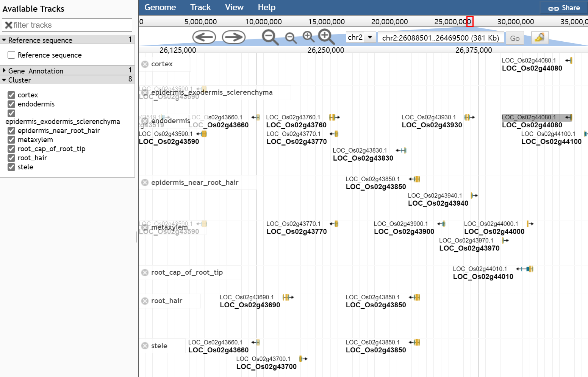The width and height of the screenshot is (588, 377).
Task: Enable the Reference sequence checkbox
Action: pos(11,55)
